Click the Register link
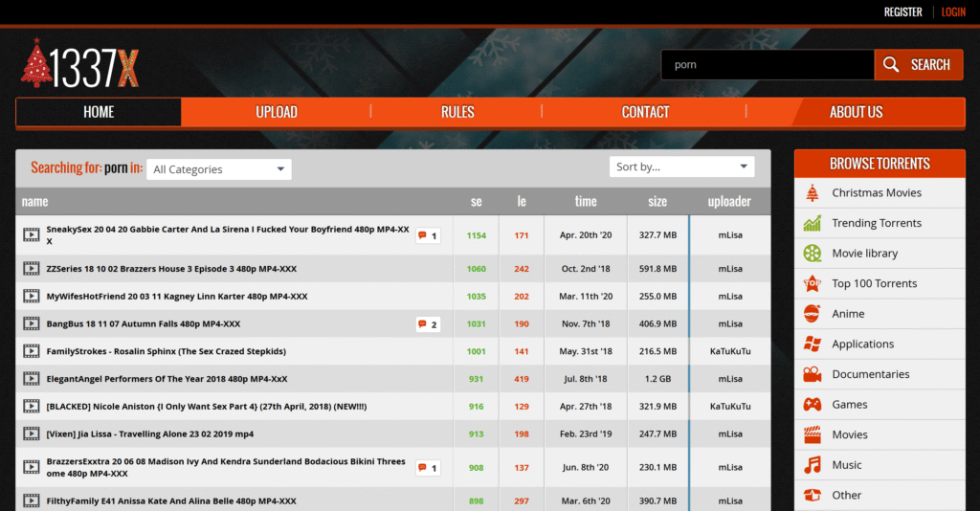This screenshot has width=980, height=511. coord(902,12)
